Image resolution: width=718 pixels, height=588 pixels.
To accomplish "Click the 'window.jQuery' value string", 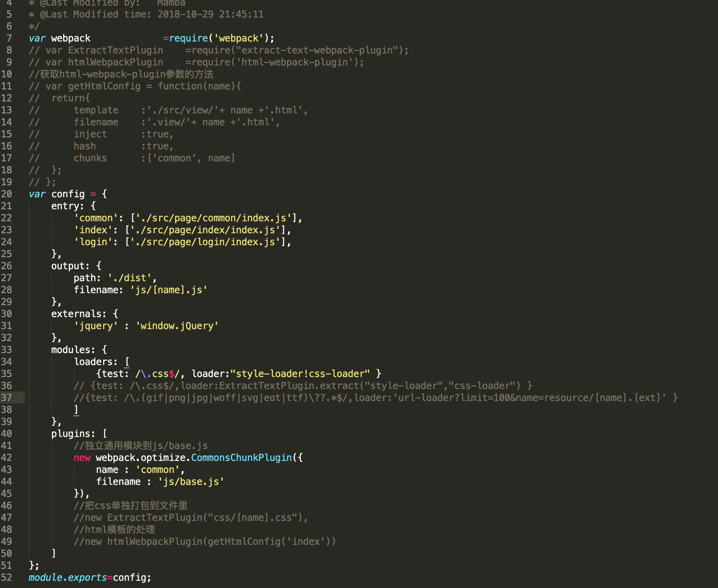I will click(177, 326).
